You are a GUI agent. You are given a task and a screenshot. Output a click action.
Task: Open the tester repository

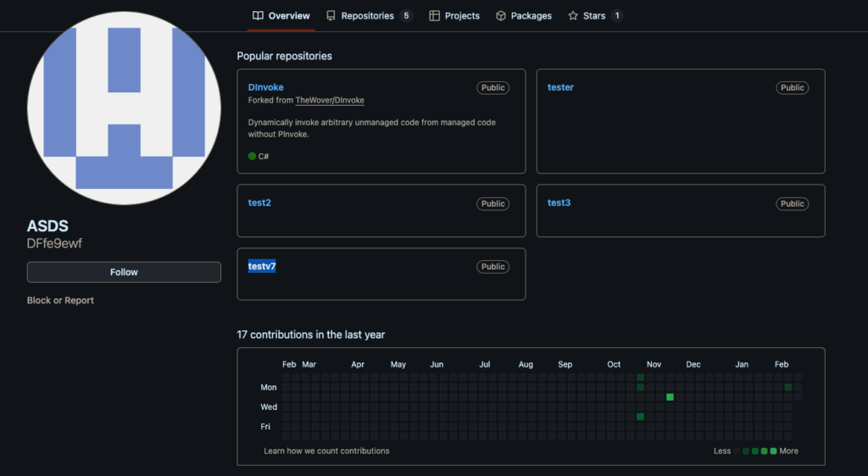point(560,87)
